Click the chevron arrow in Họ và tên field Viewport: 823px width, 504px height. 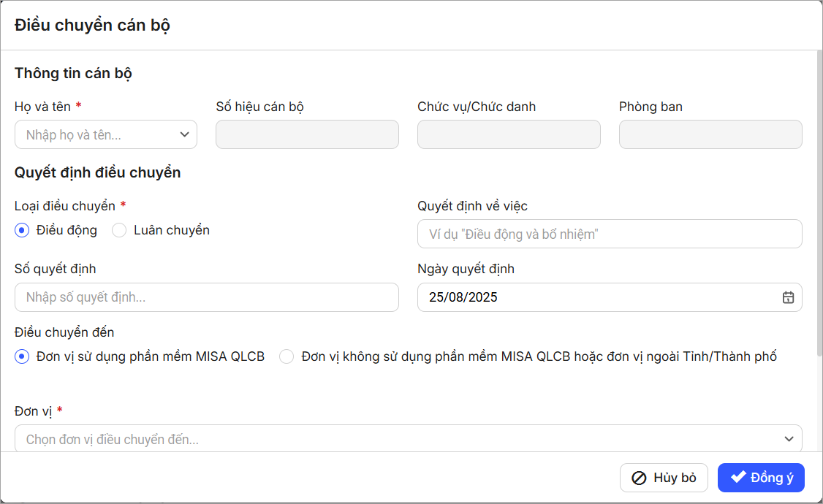click(184, 134)
